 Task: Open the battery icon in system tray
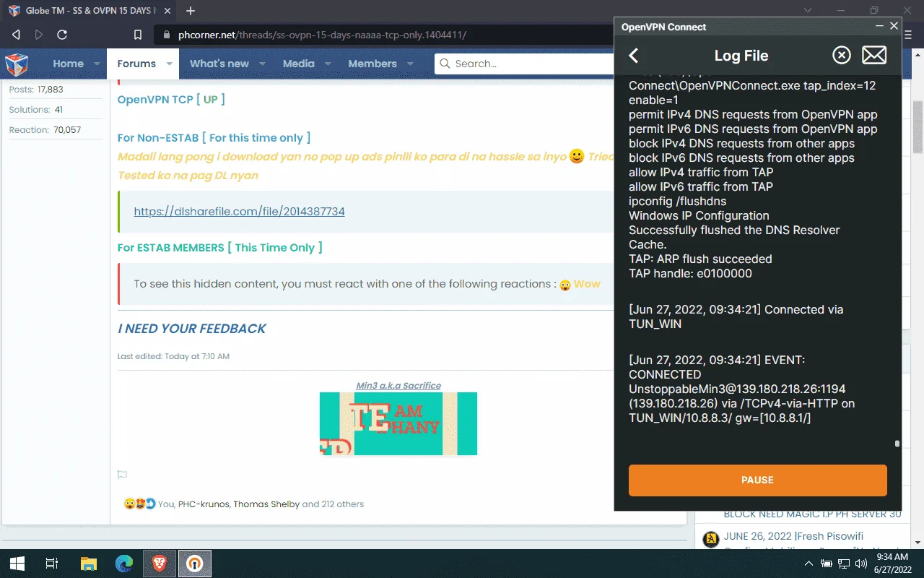(x=827, y=564)
